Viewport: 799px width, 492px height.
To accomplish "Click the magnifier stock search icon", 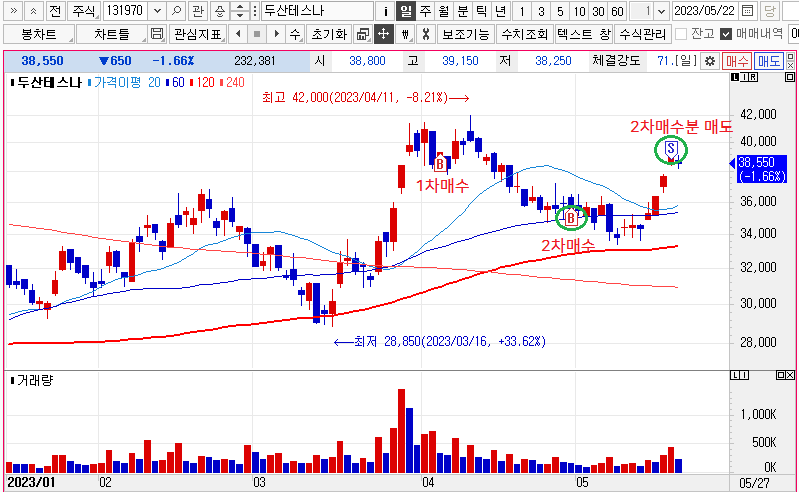I will point(176,11).
